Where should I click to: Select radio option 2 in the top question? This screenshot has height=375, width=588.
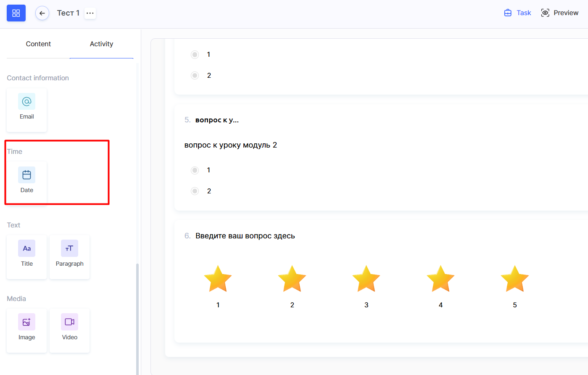pyautogui.click(x=195, y=76)
